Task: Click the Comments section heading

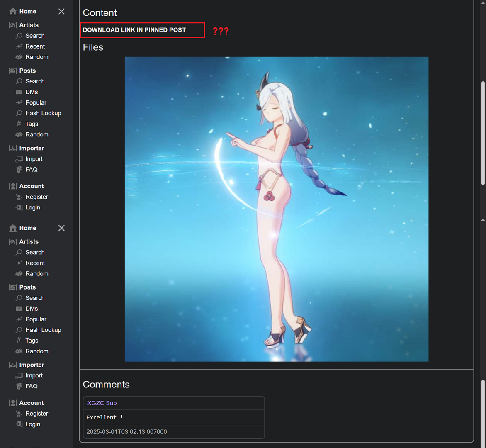Action: 106,385
